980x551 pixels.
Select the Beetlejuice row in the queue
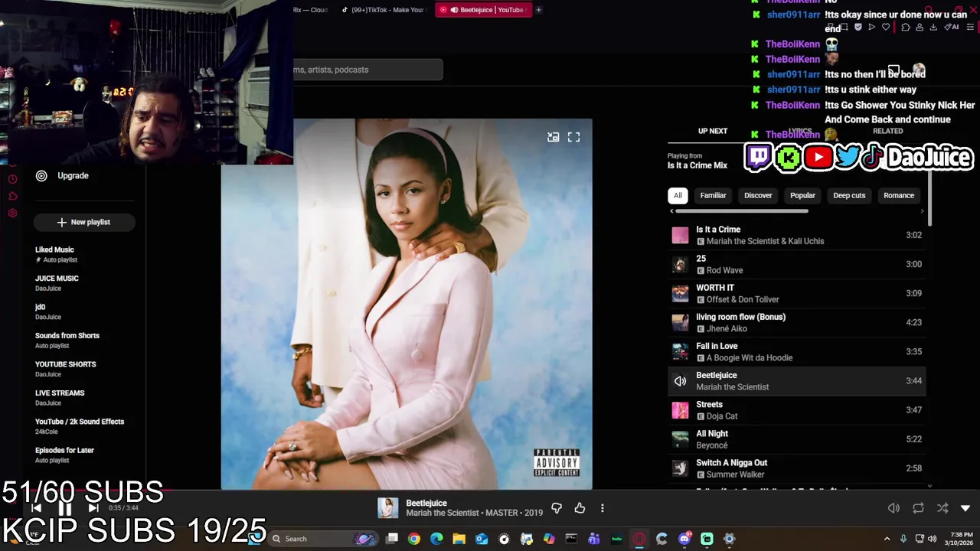(796, 380)
